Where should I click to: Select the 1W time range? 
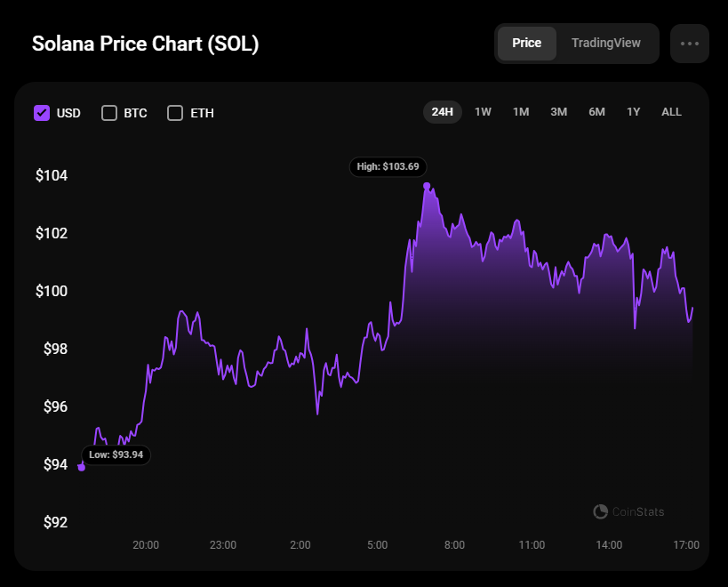[x=483, y=112]
